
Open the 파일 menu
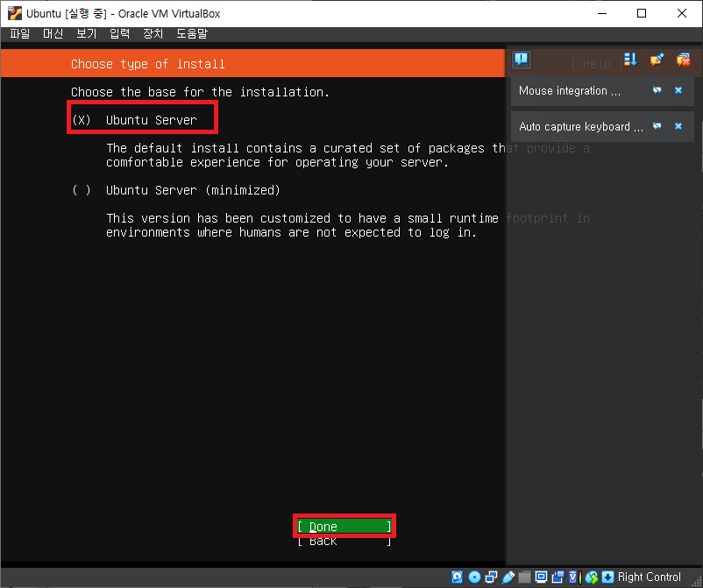20,33
